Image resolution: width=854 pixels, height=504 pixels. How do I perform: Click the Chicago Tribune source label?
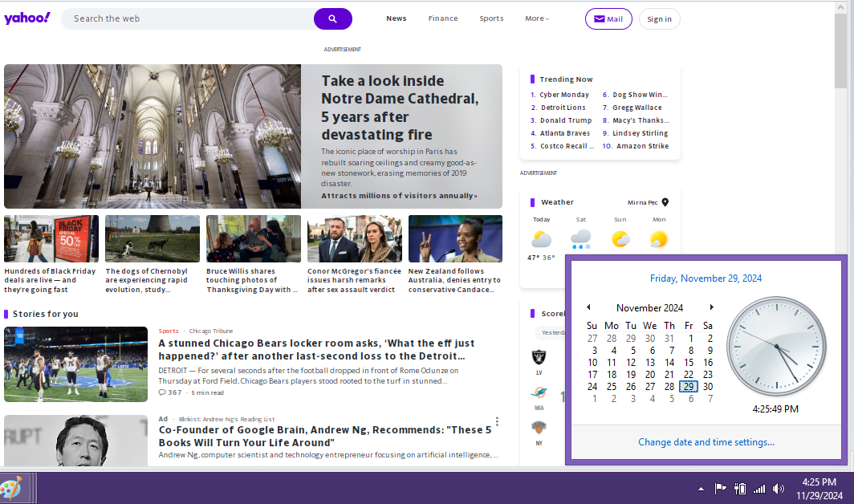pos(211,331)
